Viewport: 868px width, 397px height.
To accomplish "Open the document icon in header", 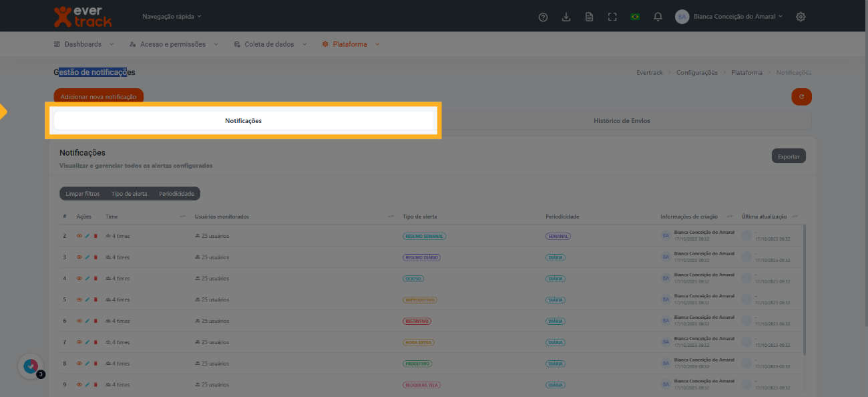I will point(589,17).
